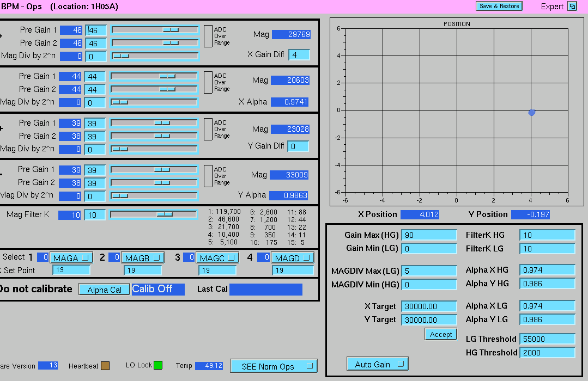The image size is (588, 381).
Task: Open the SEE Norm Ops menu
Action: point(274,366)
